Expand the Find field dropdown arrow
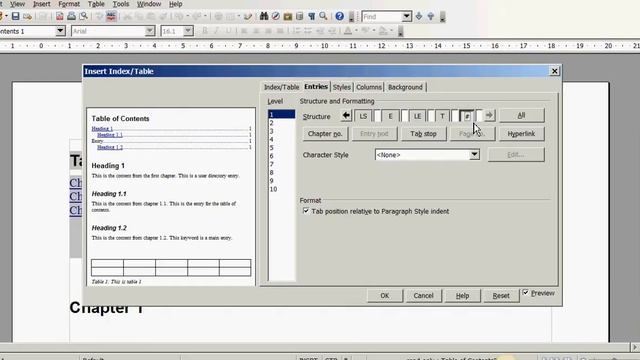640x360 pixels. pos(407,16)
